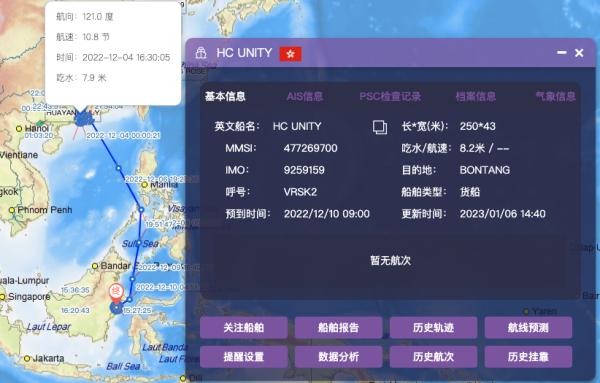600x383 pixels.
Task: Click the blue ship marker near Hanoi
Action: pos(84,118)
